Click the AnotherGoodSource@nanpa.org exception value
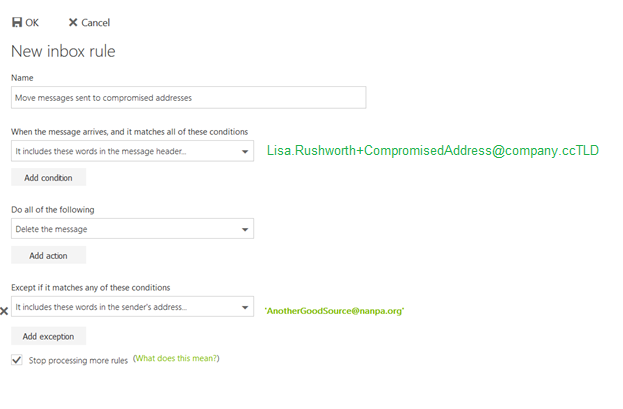 point(335,311)
